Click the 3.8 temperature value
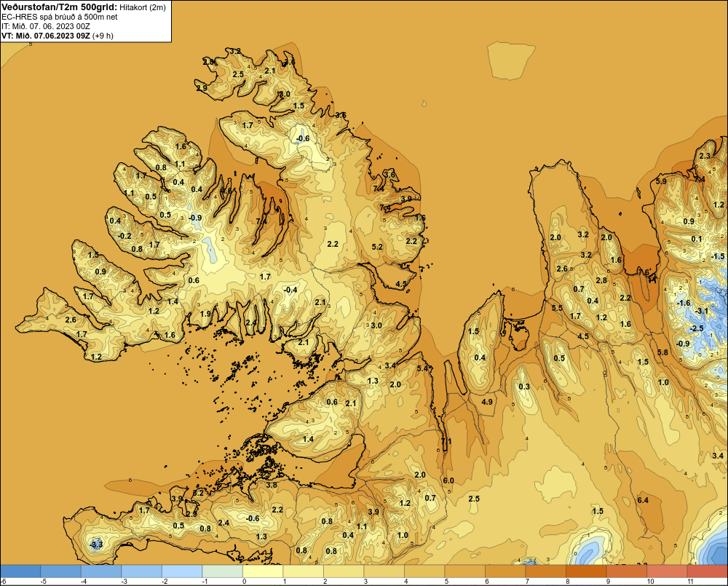Image resolution: width=728 pixels, height=586 pixels. [271, 485]
